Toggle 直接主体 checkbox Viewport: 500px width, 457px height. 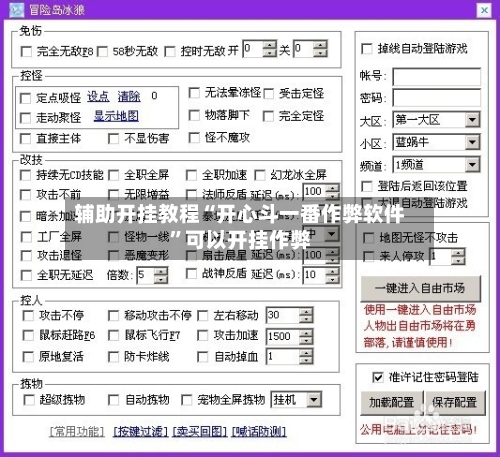coord(25,139)
